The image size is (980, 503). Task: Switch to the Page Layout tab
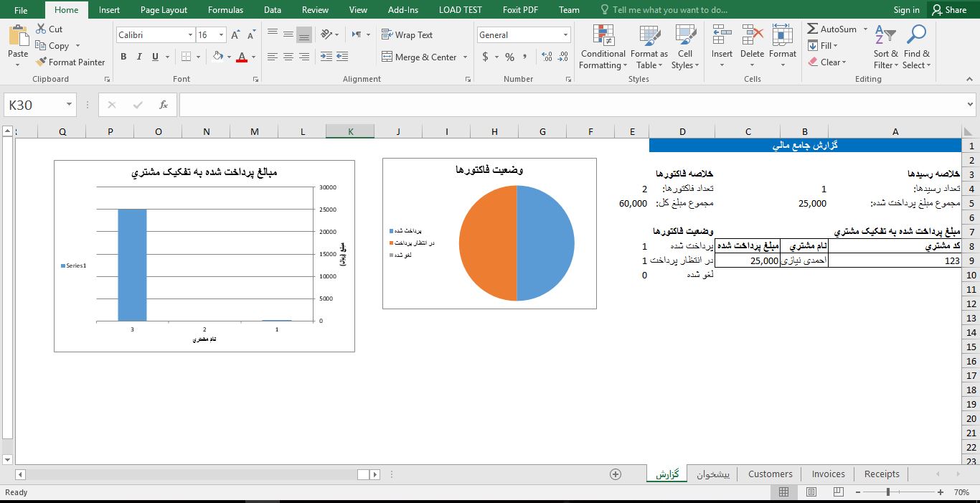tap(164, 10)
